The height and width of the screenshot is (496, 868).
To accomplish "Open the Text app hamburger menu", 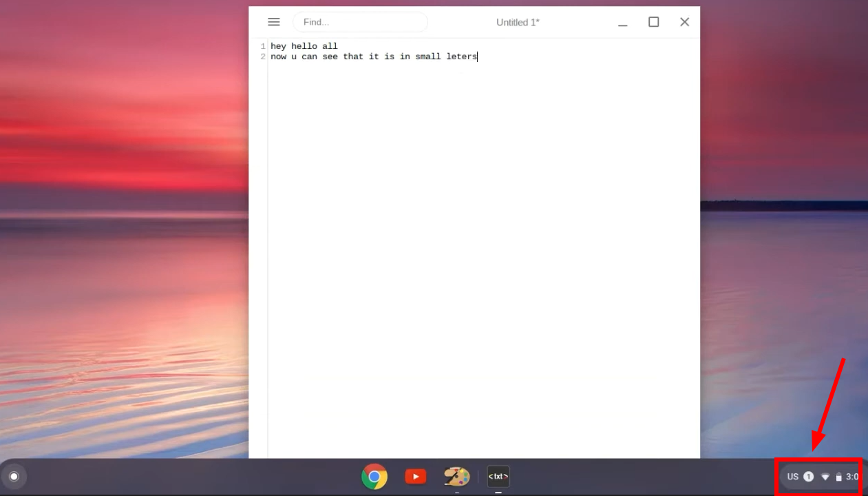I will pyautogui.click(x=273, y=21).
